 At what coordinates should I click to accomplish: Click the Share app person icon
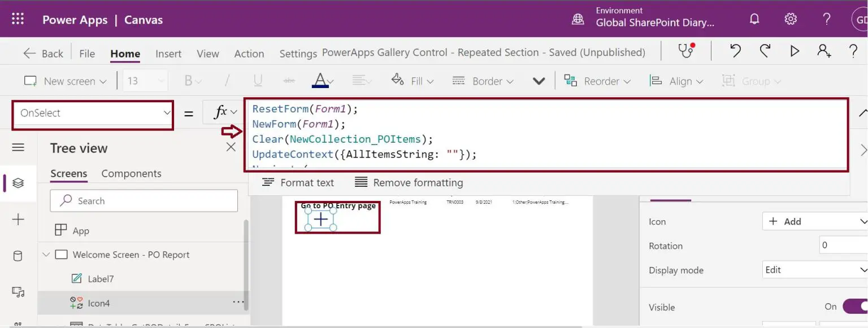point(824,51)
